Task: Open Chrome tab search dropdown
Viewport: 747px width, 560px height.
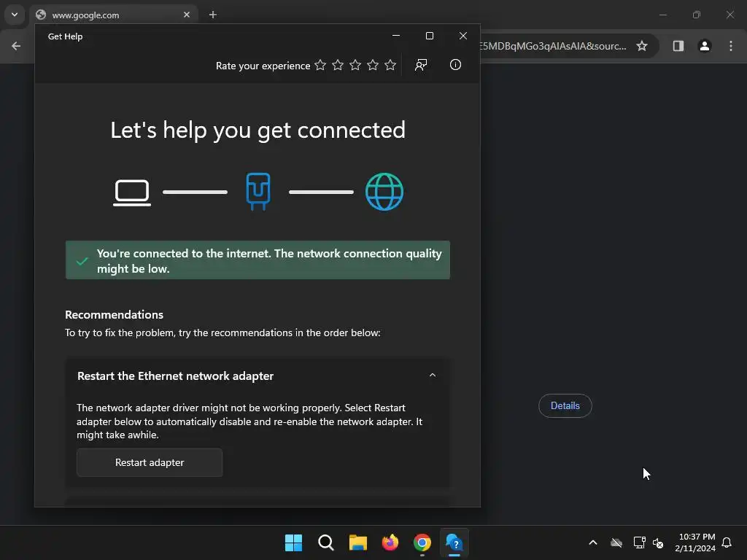Action: [x=15, y=15]
